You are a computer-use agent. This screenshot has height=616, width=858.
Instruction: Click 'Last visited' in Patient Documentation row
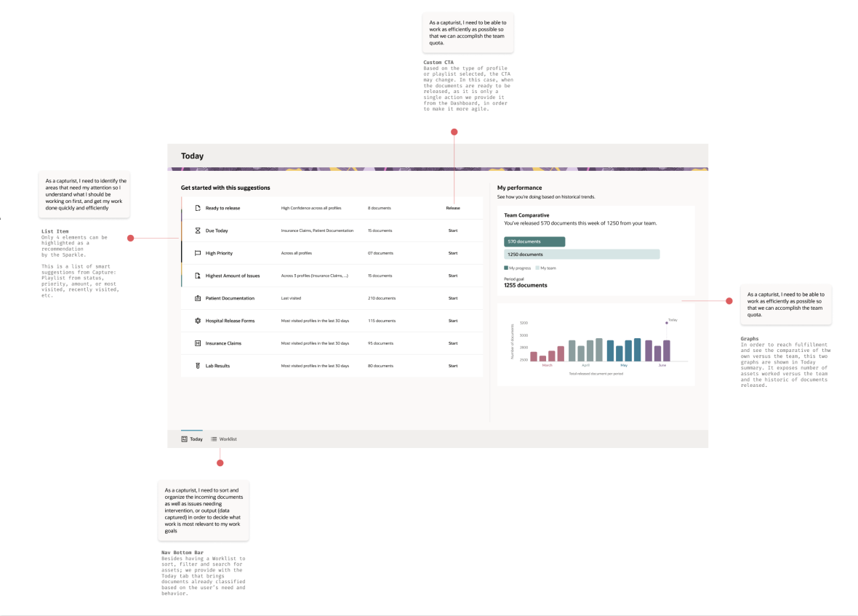291,298
